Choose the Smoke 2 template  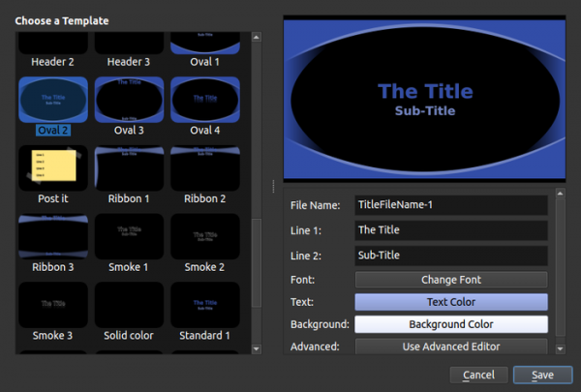coord(205,235)
